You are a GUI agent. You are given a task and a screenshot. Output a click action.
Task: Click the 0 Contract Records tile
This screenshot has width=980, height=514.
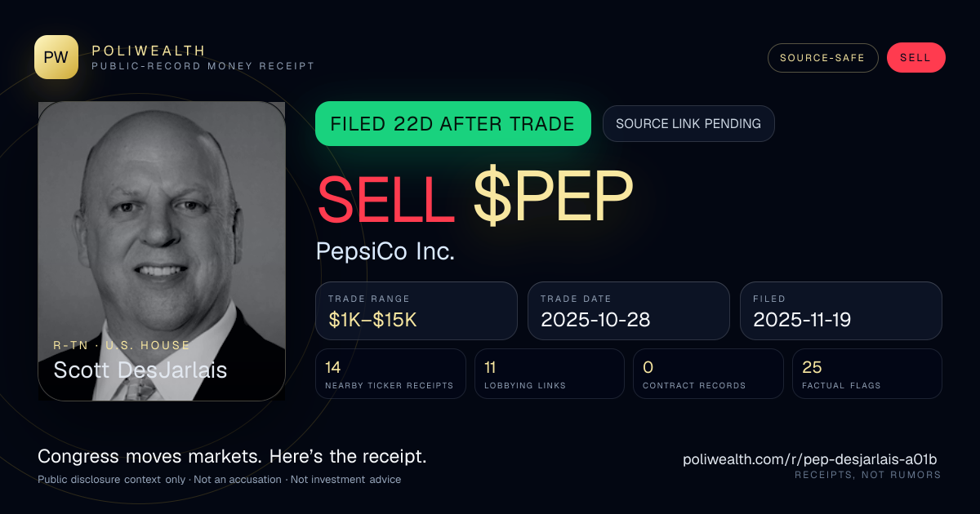[709, 374]
